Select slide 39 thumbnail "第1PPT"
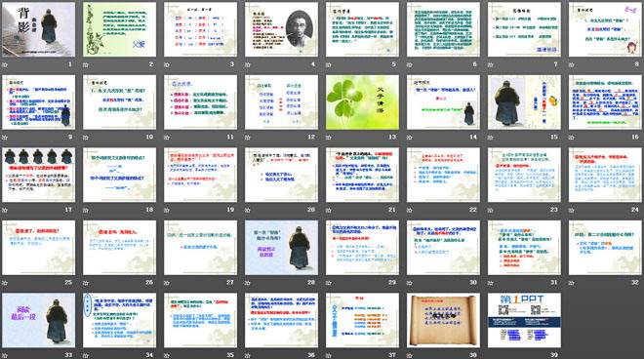 (524, 320)
